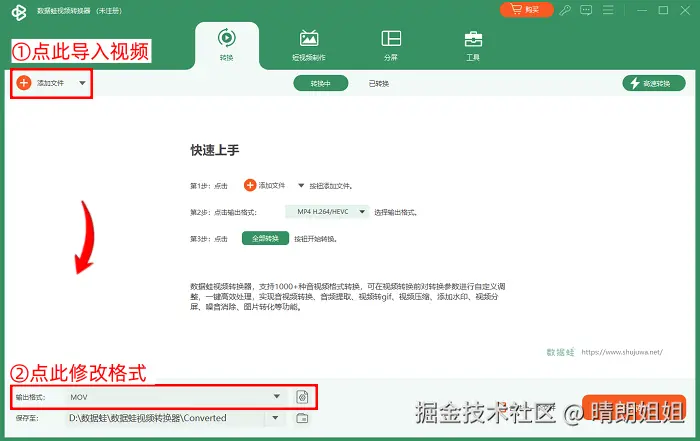
Task: Minimize the converter window
Action: pos(642,10)
